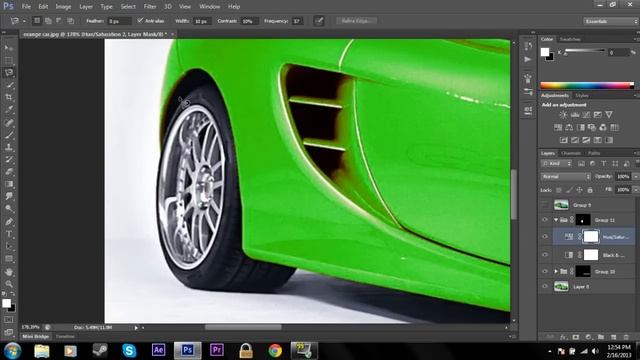
Task: Switch to the Paths tab
Action: 594,153
